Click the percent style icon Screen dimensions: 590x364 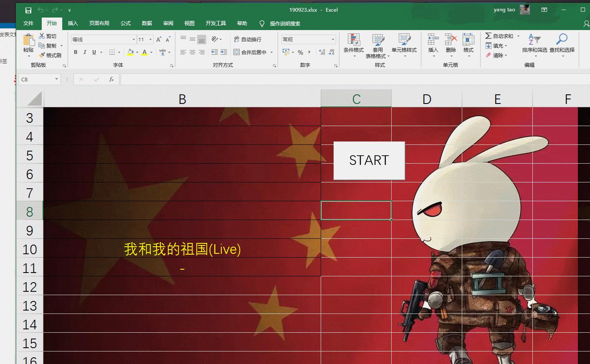point(300,52)
